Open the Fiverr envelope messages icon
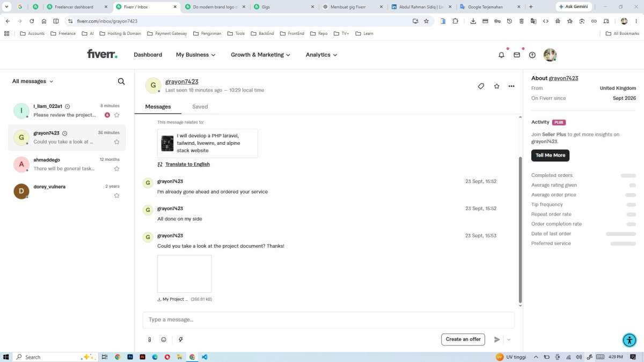The image size is (644, 362). (517, 55)
